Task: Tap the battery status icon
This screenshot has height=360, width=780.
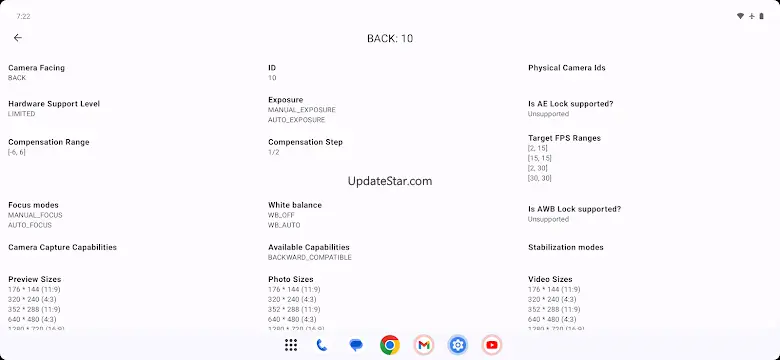Action: pos(762,16)
